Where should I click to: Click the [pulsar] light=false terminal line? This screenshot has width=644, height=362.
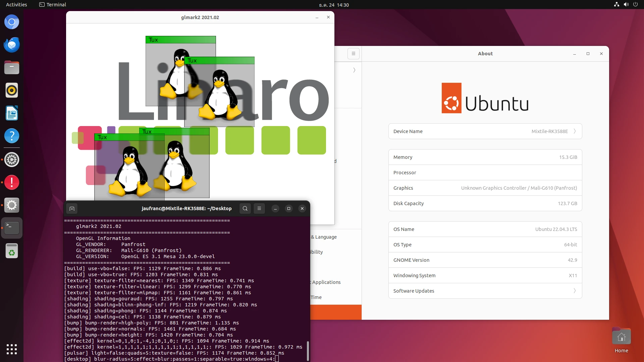point(174,353)
